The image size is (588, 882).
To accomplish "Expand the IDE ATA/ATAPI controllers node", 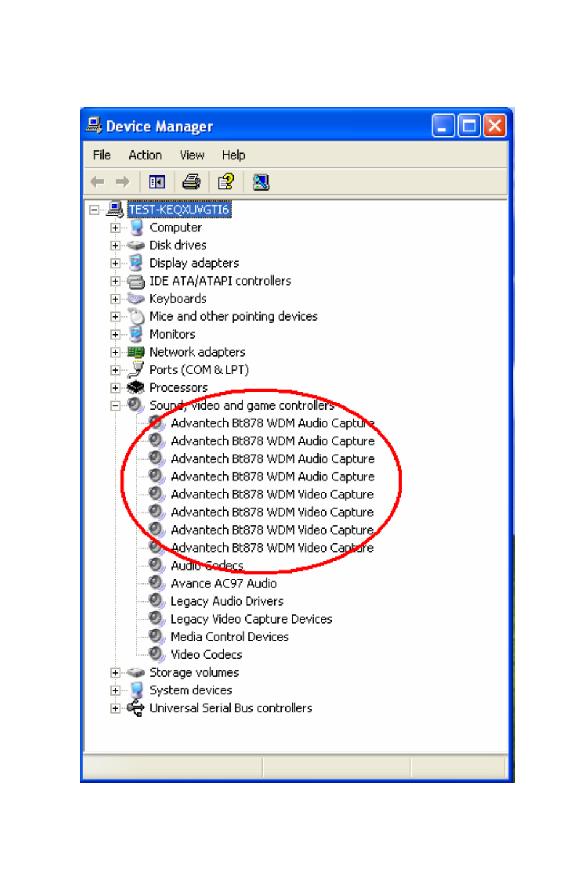I will click(x=115, y=281).
